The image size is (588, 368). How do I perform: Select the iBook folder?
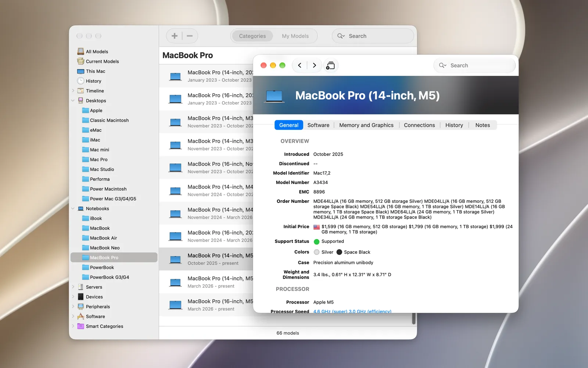click(92, 218)
